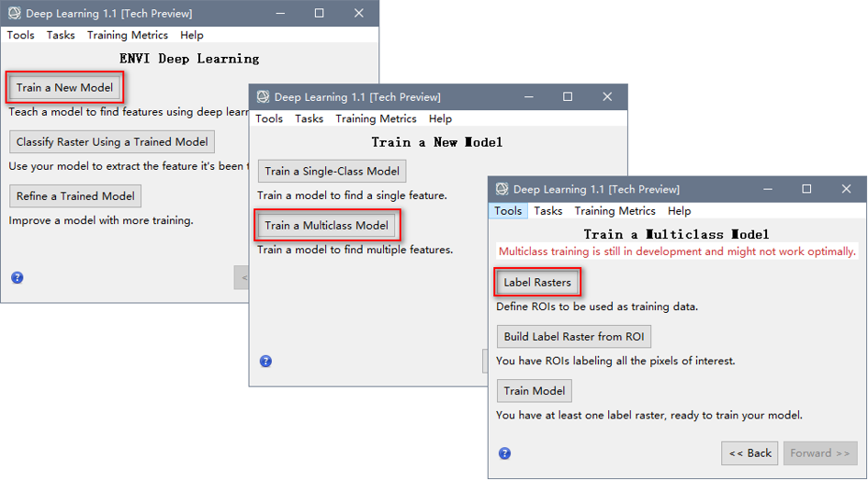This screenshot has width=868, height=480.
Task: Click the Train Model button
Action: [535, 390]
